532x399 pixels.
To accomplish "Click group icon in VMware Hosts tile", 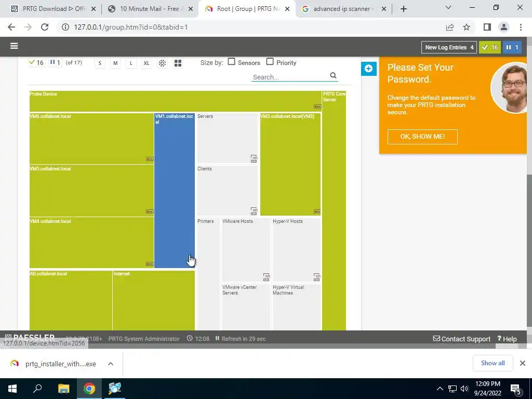I will pos(267,277).
